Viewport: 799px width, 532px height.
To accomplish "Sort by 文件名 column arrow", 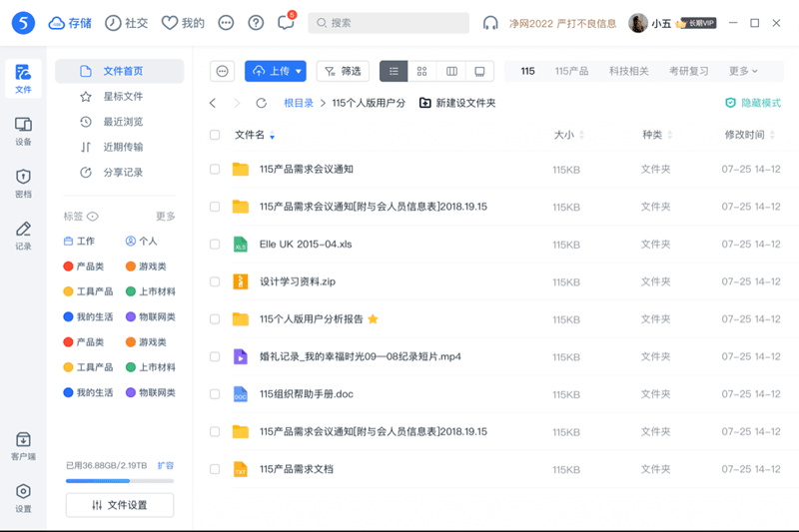I will pyautogui.click(x=272, y=136).
